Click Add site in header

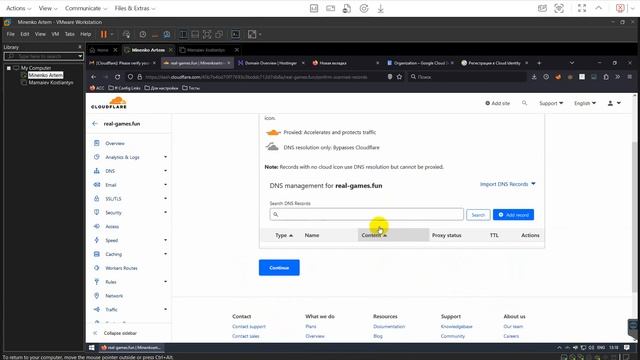tap(498, 103)
